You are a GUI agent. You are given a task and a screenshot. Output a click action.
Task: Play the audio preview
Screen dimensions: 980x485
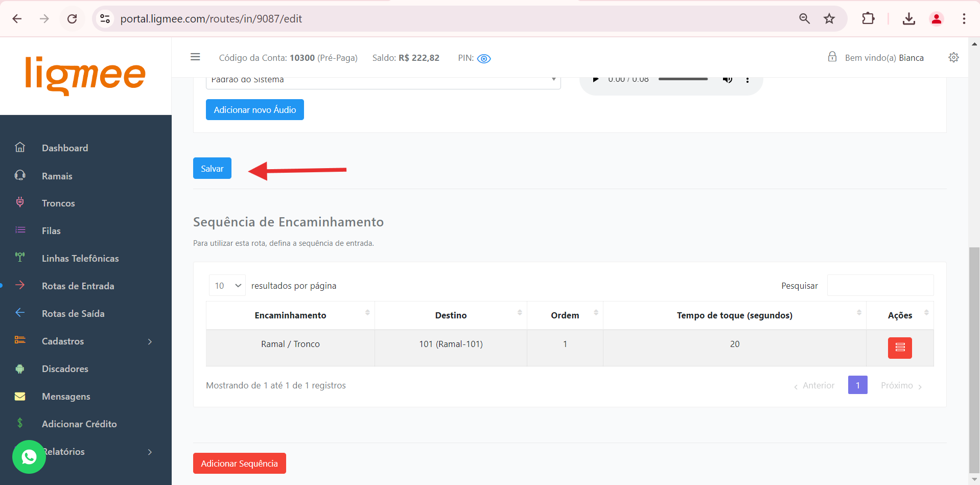coord(595,80)
